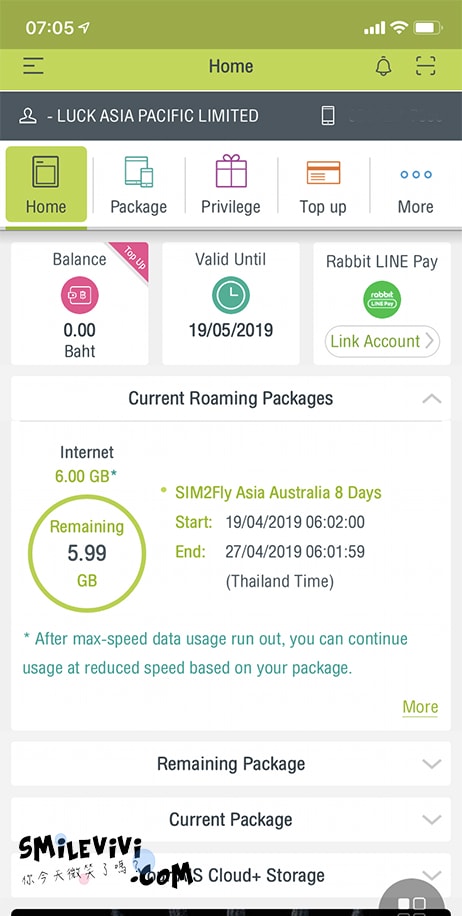Open the More tab with three dots
Viewport: 462px width, 916px height.
(x=416, y=186)
